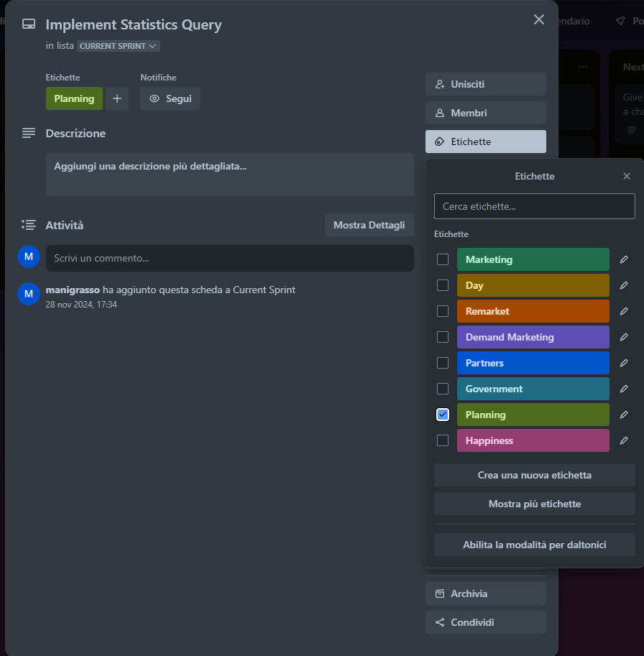Screen dimensions: 644x656
Task: Uncheck the Planning label checkbox
Action: tap(443, 415)
